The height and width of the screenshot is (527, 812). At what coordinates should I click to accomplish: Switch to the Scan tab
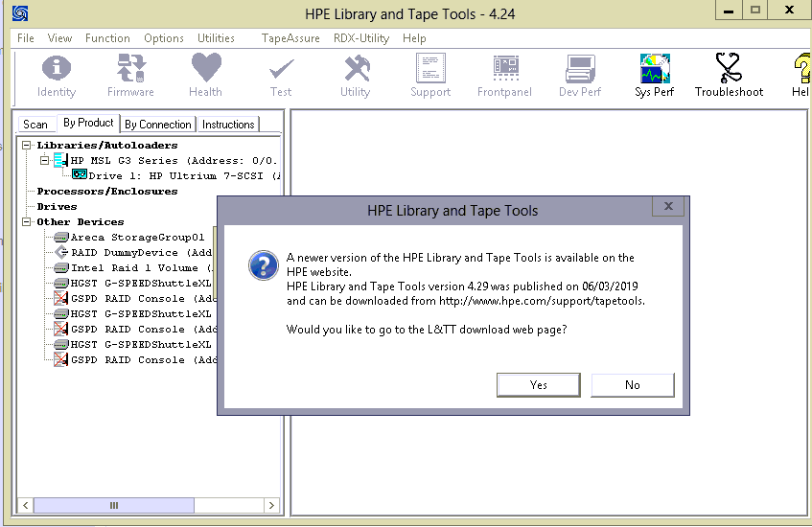point(35,125)
